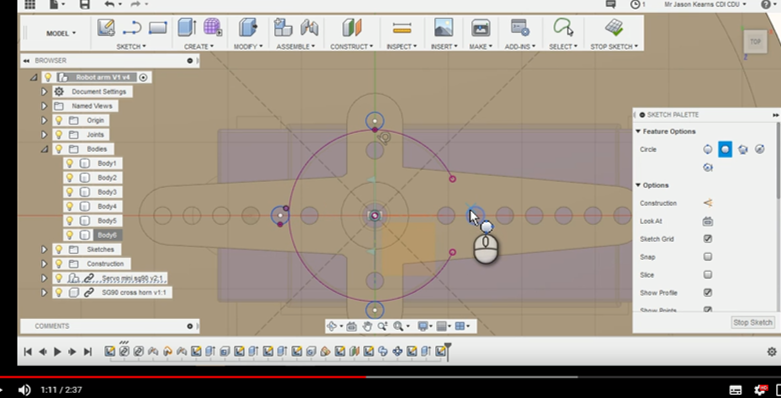Pick the Press Pull icon under Modify

click(247, 27)
